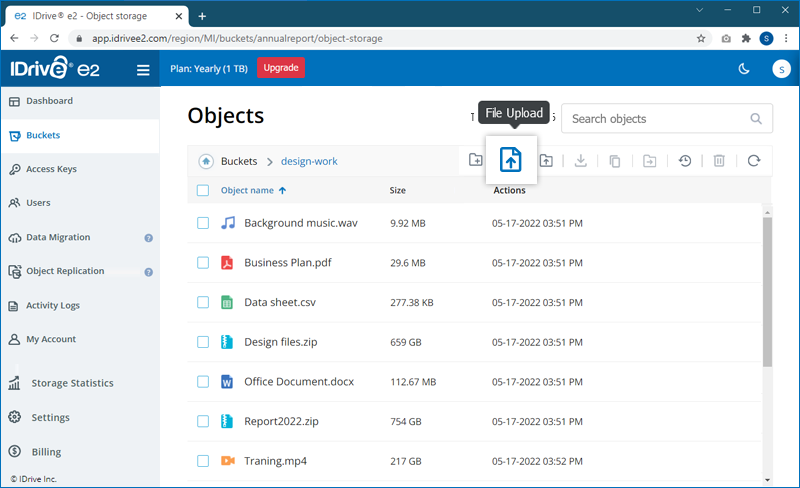Click the version history clock icon
Screen dimensions: 800x488
coord(685,161)
